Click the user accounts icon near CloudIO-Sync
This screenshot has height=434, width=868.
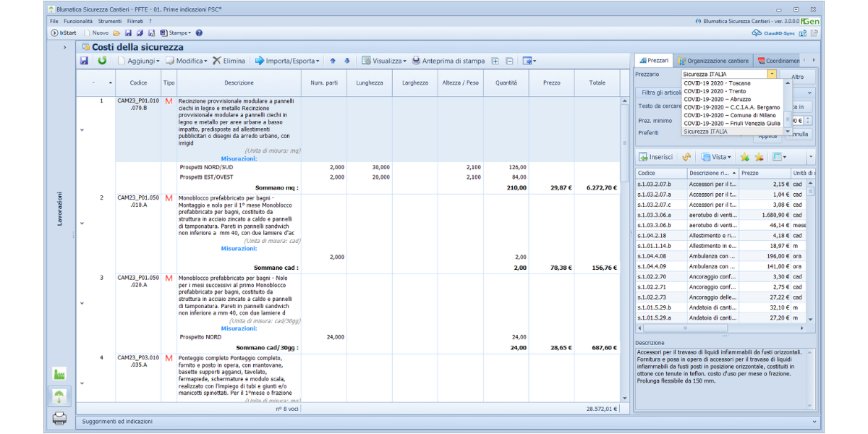802,33
